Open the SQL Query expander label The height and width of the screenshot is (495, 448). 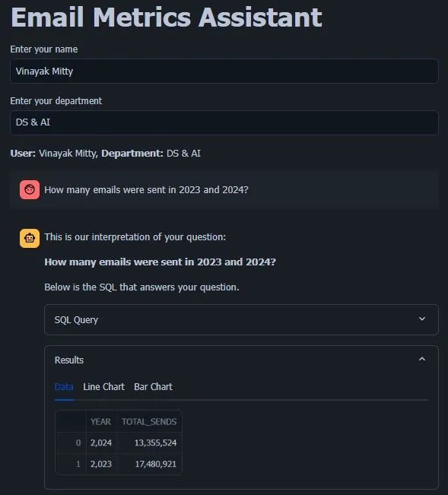pos(76,320)
